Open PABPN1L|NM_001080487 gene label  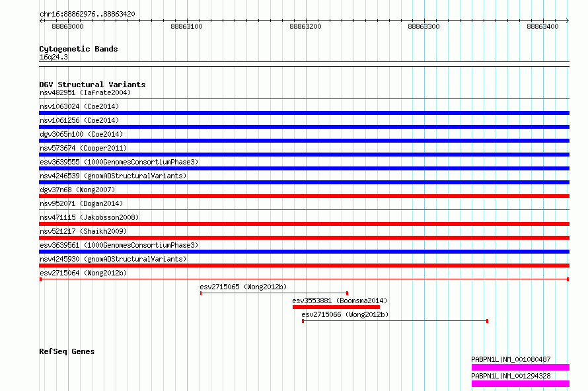511,359
